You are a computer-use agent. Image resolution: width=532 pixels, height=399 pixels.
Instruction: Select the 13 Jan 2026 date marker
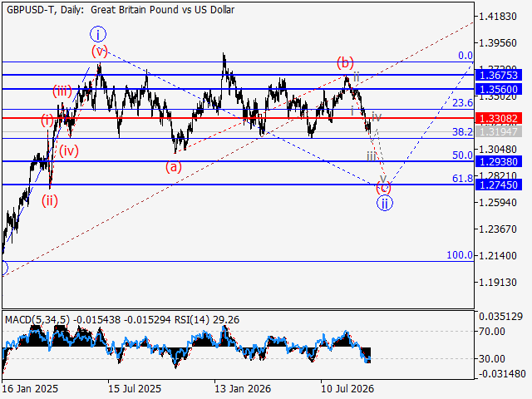click(x=243, y=388)
